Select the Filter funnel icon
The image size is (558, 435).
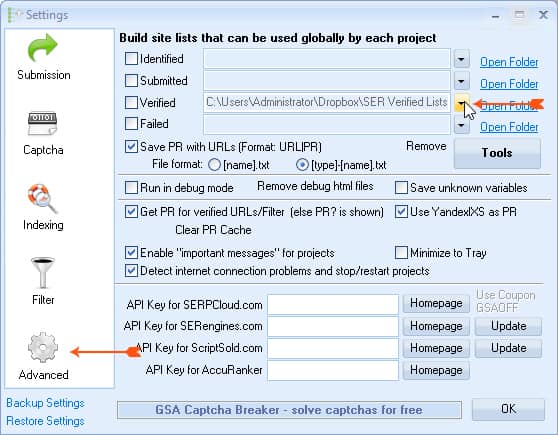pyautogui.click(x=43, y=272)
